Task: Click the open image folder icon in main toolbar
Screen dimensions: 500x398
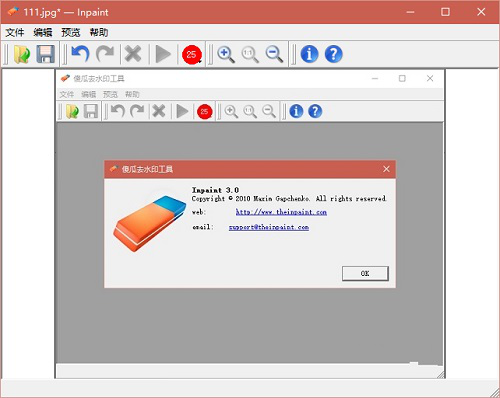Action: 22,54
